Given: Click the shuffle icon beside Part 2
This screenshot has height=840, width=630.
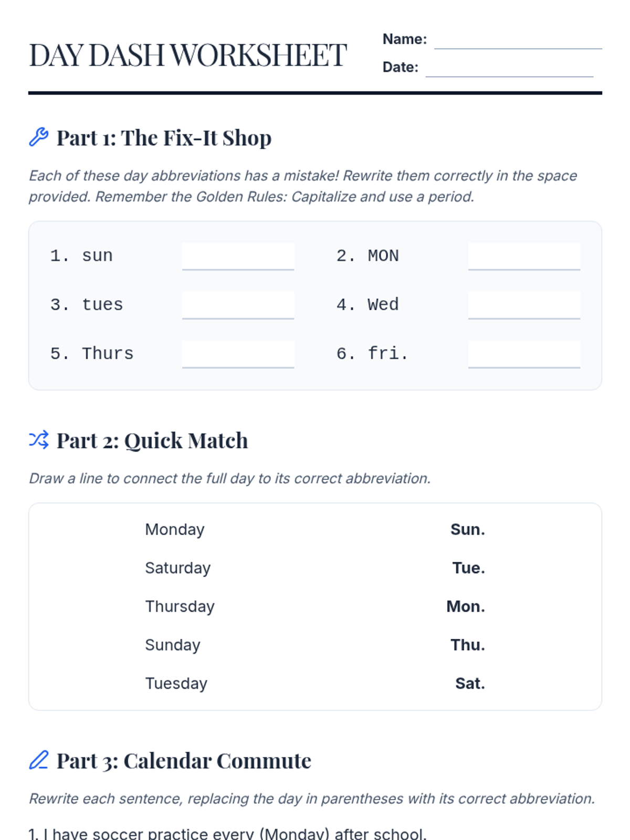Looking at the screenshot, I should click(38, 440).
